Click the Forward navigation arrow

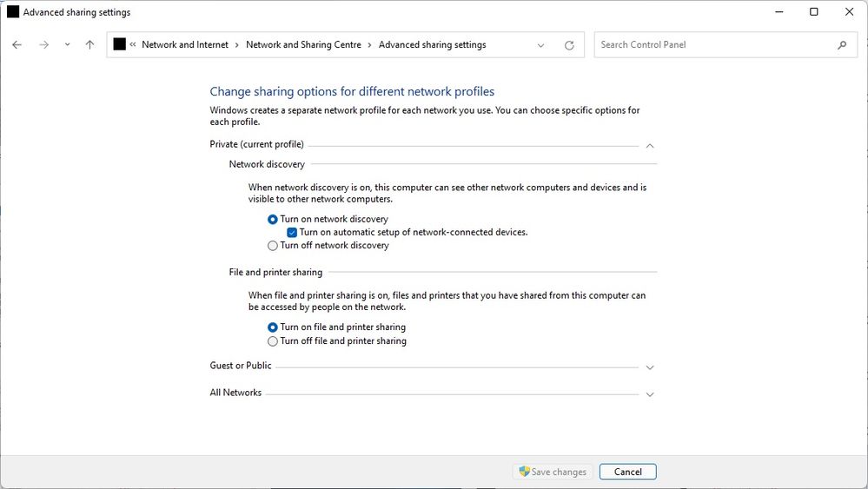[x=43, y=45]
